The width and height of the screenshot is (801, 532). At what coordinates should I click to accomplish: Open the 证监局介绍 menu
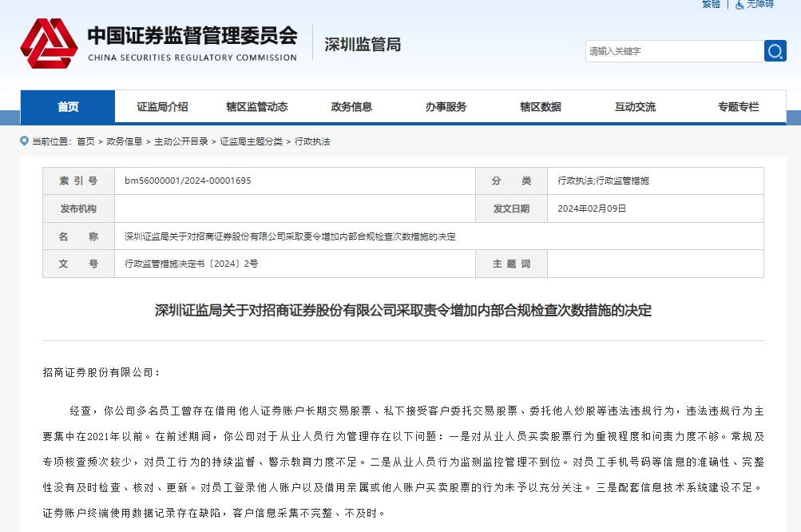click(162, 107)
